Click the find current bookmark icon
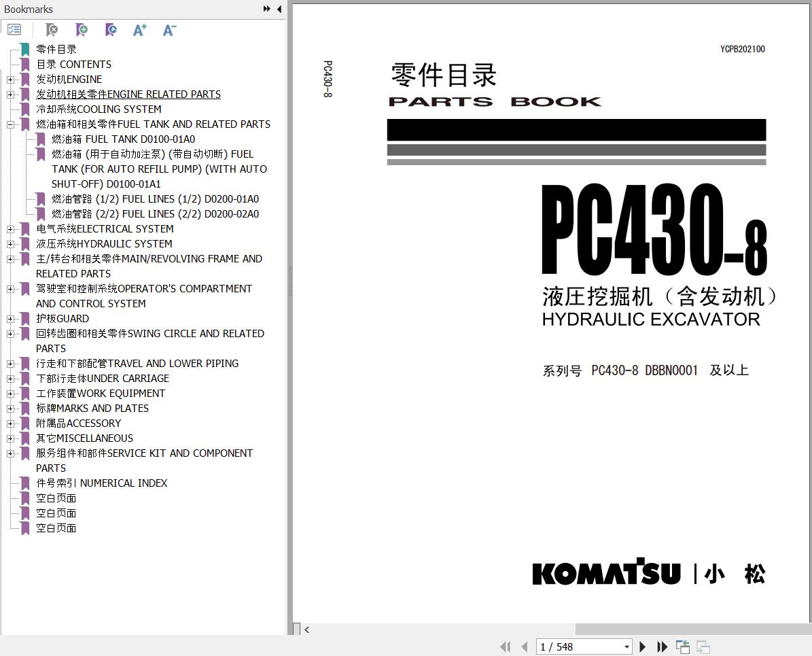The image size is (812, 656). [x=111, y=30]
